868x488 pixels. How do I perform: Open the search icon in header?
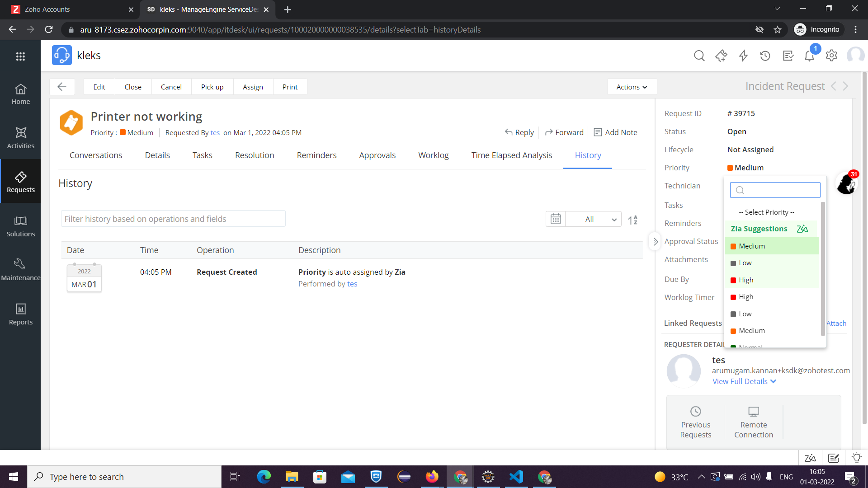click(699, 56)
